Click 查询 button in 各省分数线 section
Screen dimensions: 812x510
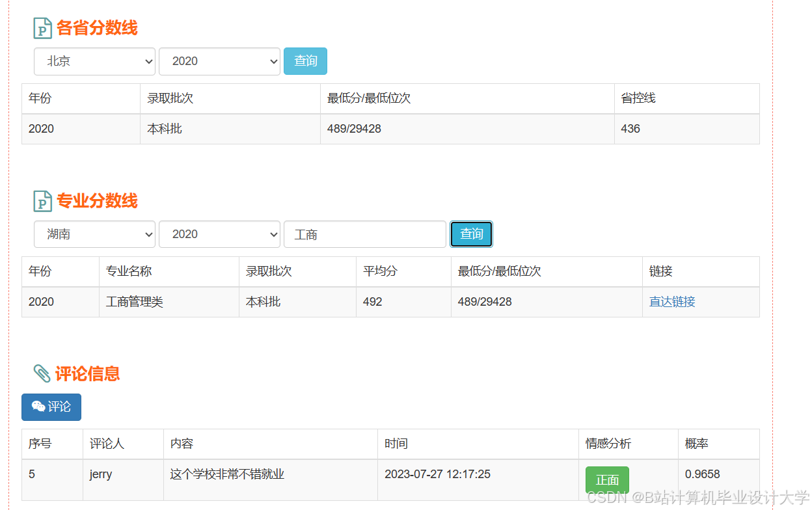305,61
